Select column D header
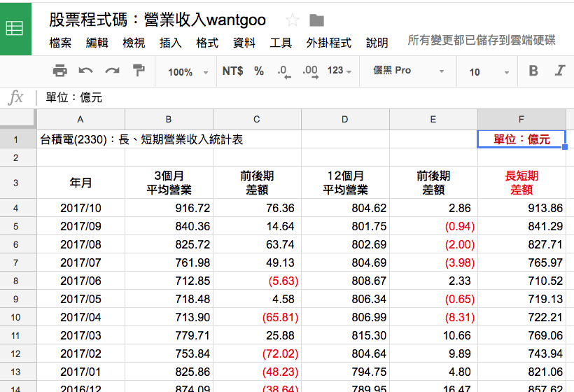574x392 pixels. tap(345, 119)
